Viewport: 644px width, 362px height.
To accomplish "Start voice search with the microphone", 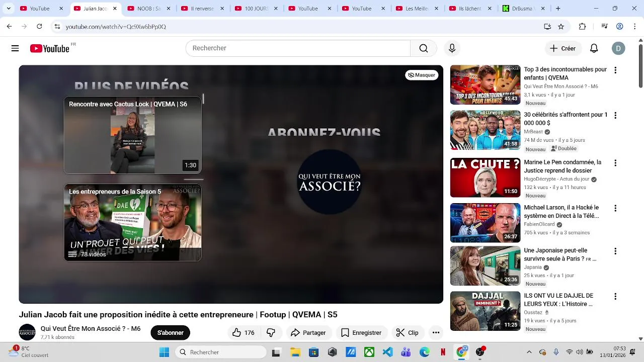I will 452,48.
